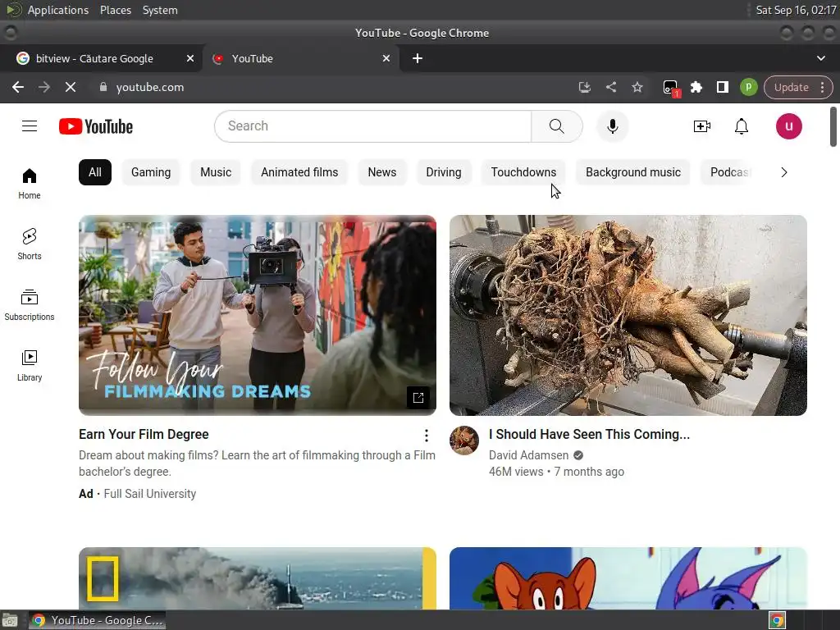Image resolution: width=840 pixels, height=630 pixels.
Task: Open the tab search dropdown arrow
Action: pyautogui.click(x=820, y=58)
